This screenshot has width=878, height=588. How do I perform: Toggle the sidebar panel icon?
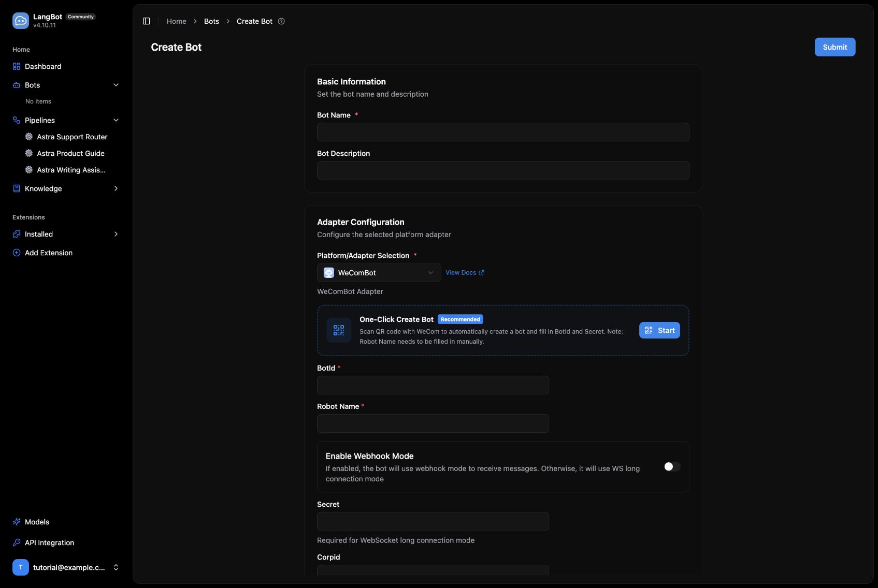pos(147,21)
